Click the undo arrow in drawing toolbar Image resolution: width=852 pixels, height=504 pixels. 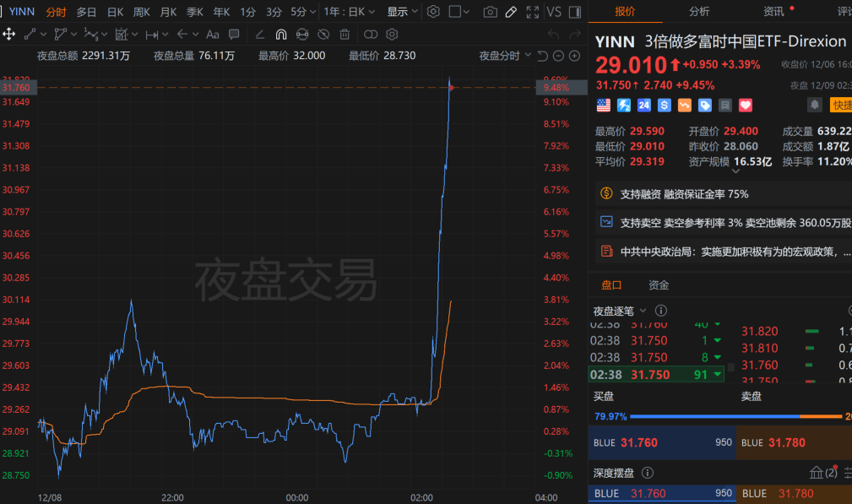(553, 35)
